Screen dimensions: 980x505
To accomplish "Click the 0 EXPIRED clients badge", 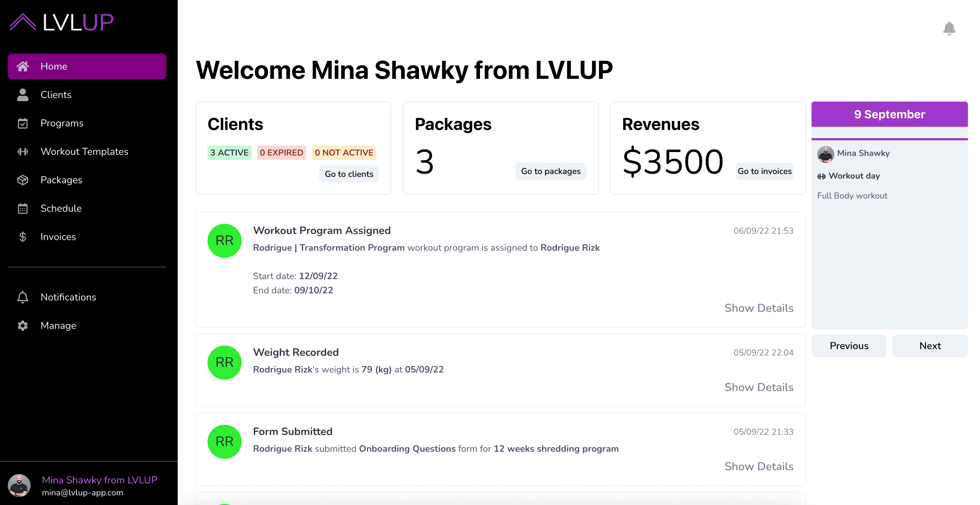I will 281,153.
